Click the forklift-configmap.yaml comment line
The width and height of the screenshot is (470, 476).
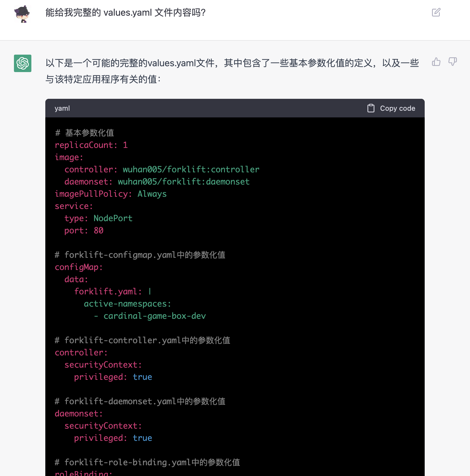[140, 255]
